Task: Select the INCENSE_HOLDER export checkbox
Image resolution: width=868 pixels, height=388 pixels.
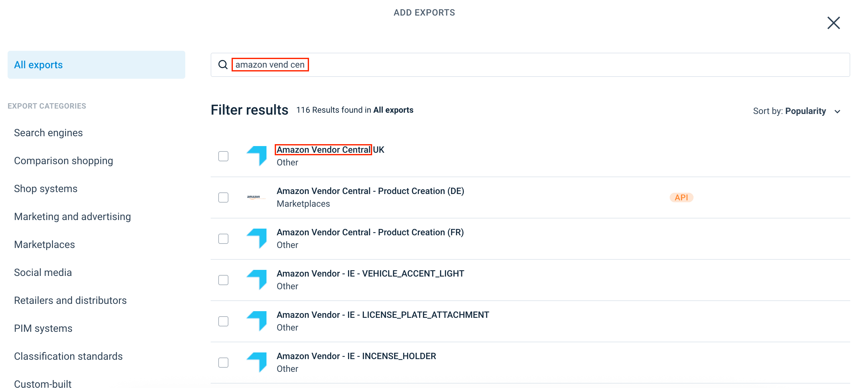Action: point(223,362)
